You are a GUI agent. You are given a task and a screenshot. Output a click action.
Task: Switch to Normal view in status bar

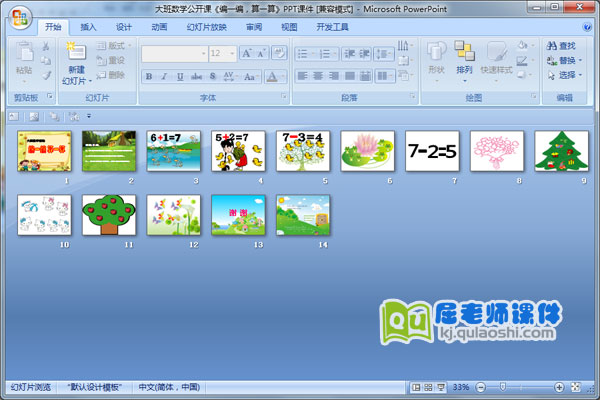415,387
